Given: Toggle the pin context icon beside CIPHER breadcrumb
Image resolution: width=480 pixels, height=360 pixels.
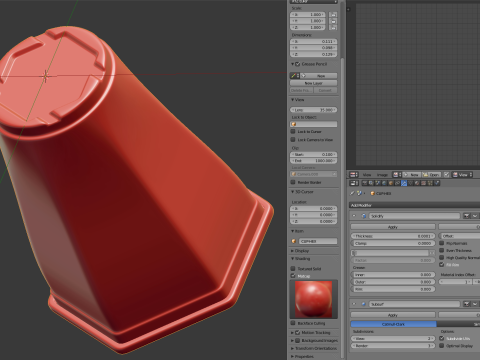Looking at the screenshot, I should coord(352,193).
